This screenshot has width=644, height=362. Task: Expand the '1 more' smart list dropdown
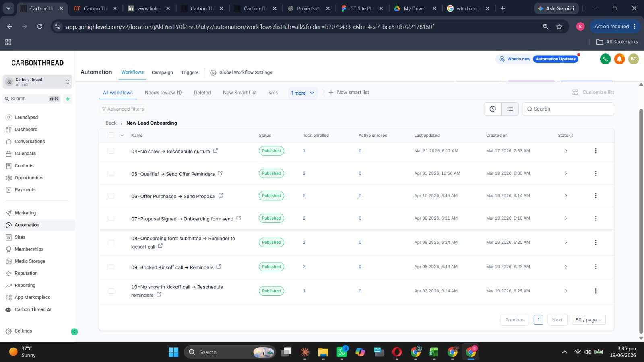click(x=303, y=93)
